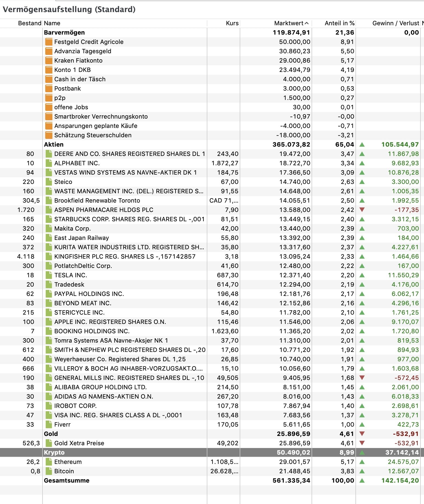Click the green up arrow in Gesamtsumme row

click(362, 481)
